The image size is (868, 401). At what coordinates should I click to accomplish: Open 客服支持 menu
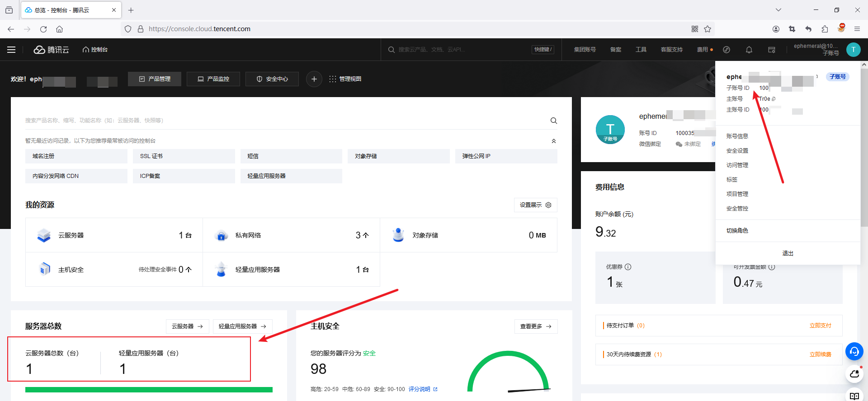pyautogui.click(x=671, y=50)
